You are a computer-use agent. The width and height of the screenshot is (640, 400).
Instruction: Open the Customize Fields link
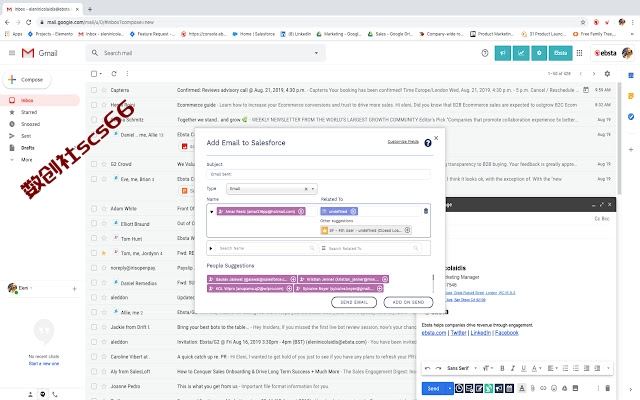(x=403, y=142)
